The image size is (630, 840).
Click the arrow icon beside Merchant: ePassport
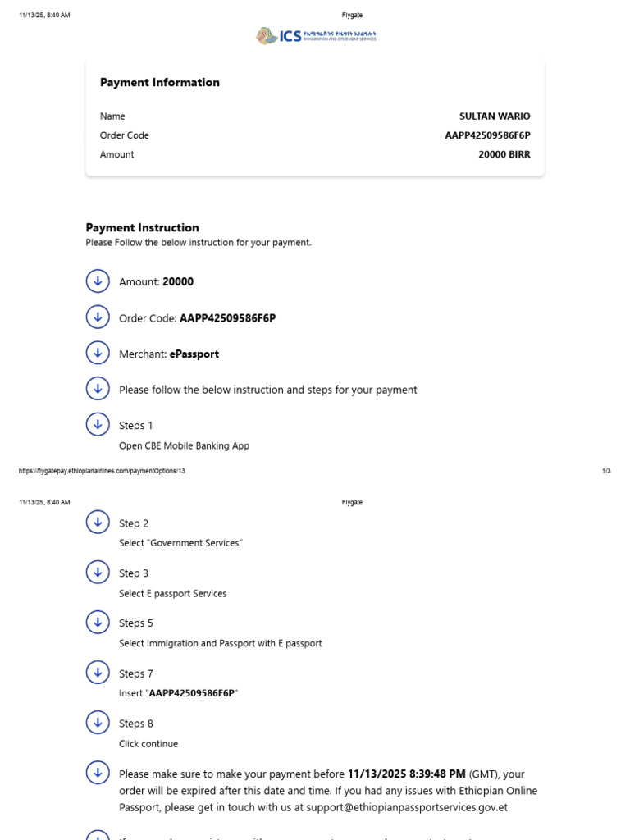coord(98,353)
